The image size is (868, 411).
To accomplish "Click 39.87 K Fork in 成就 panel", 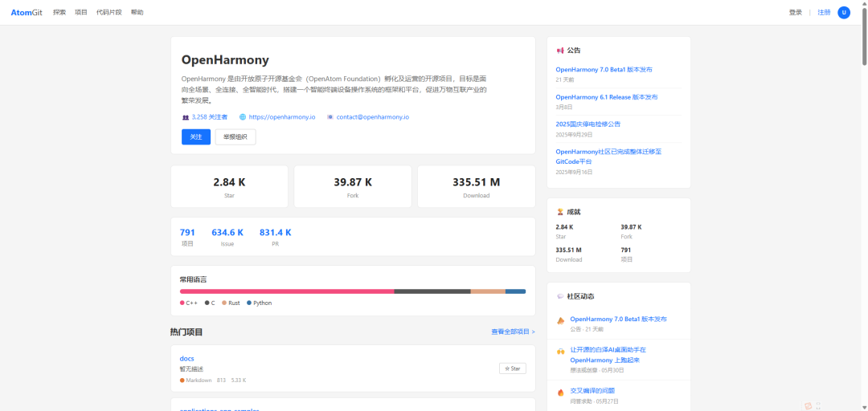I will [631, 231].
